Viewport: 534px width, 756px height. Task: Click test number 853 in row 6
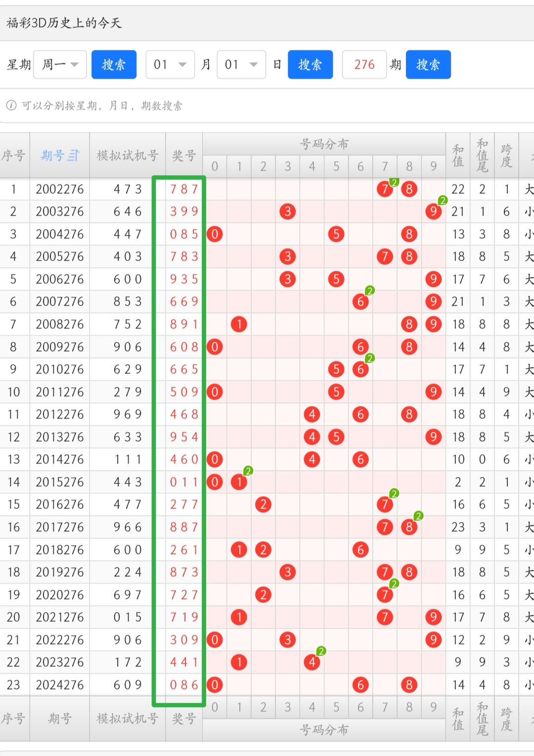click(128, 301)
